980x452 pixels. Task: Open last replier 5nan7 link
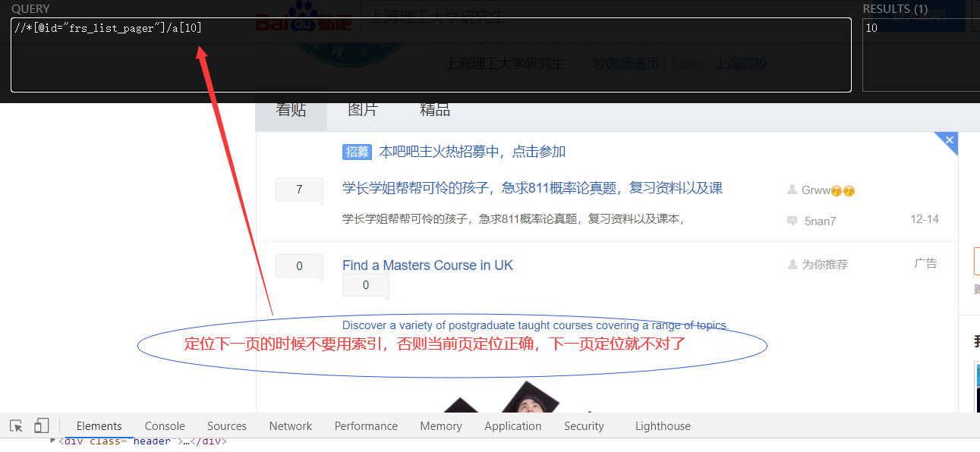click(x=821, y=221)
